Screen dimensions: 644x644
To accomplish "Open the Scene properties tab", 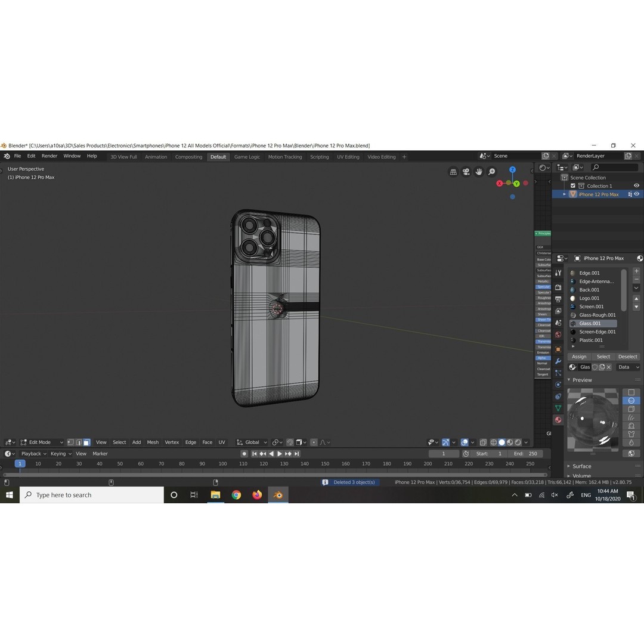I will click(x=558, y=323).
